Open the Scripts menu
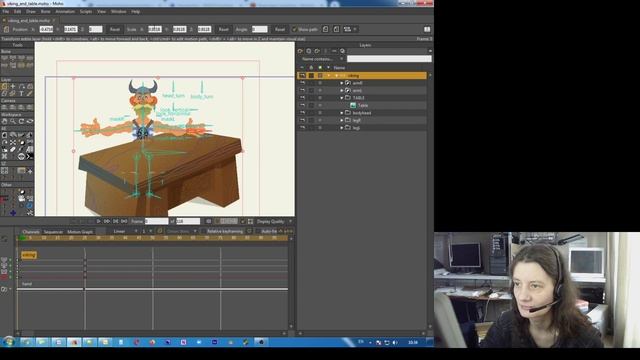The width and height of the screenshot is (640, 360). (x=86, y=12)
